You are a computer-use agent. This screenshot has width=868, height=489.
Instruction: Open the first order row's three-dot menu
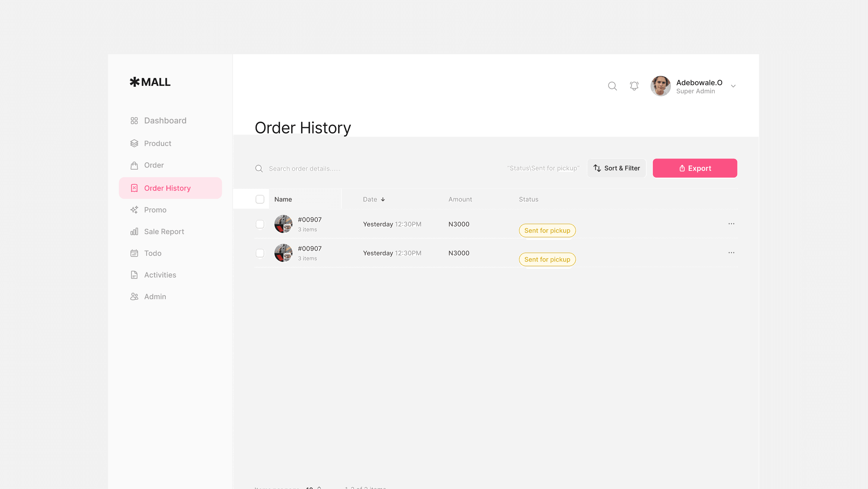pyautogui.click(x=731, y=224)
